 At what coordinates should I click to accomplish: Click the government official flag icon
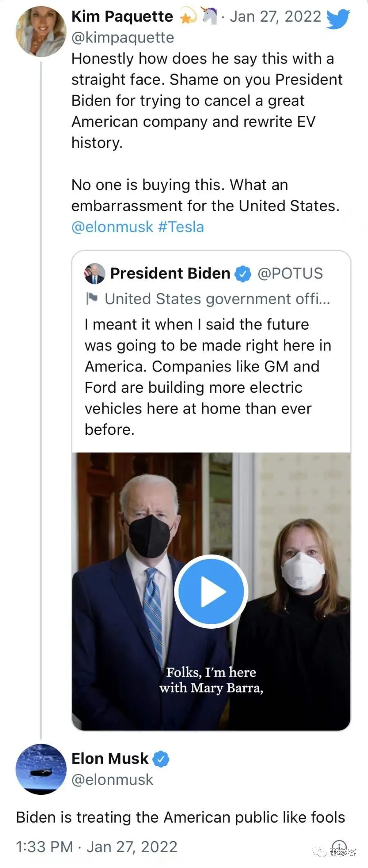92,299
